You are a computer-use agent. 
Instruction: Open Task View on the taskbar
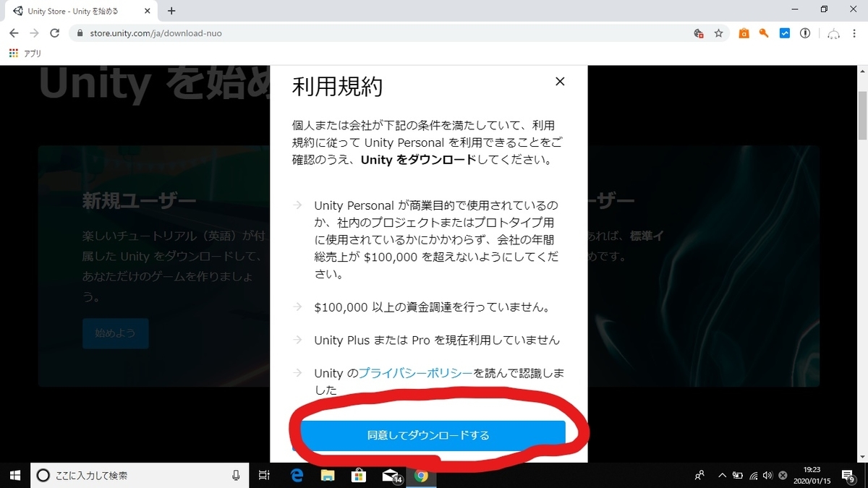click(264, 475)
